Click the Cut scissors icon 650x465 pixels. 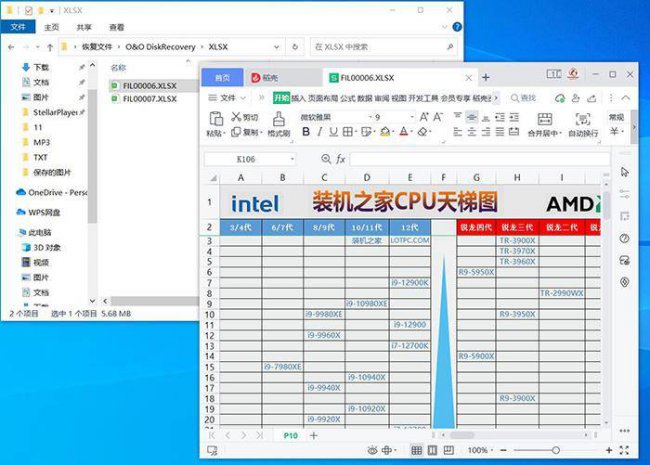tap(236, 117)
